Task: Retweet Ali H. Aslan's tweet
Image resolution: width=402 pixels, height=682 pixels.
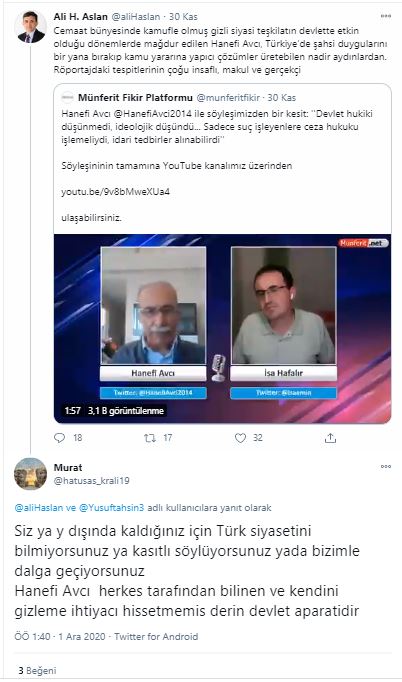Action: tap(150, 438)
